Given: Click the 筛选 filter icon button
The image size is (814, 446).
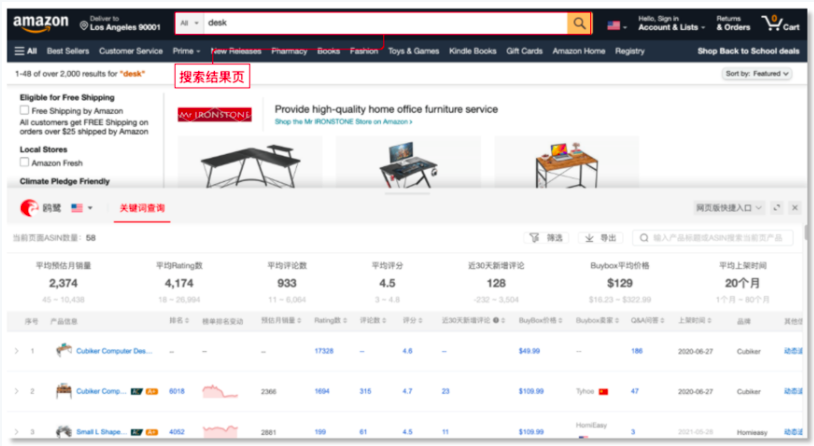Looking at the screenshot, I should coord(546,238).
